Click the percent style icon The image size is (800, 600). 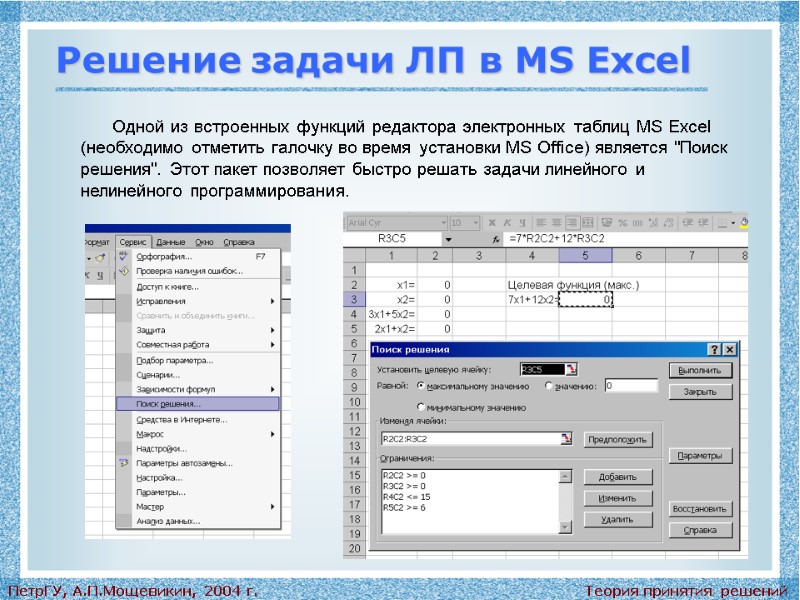[622, 222]
